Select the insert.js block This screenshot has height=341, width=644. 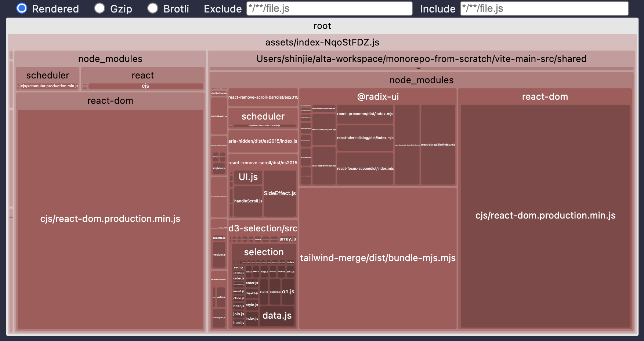click(239, 291)
